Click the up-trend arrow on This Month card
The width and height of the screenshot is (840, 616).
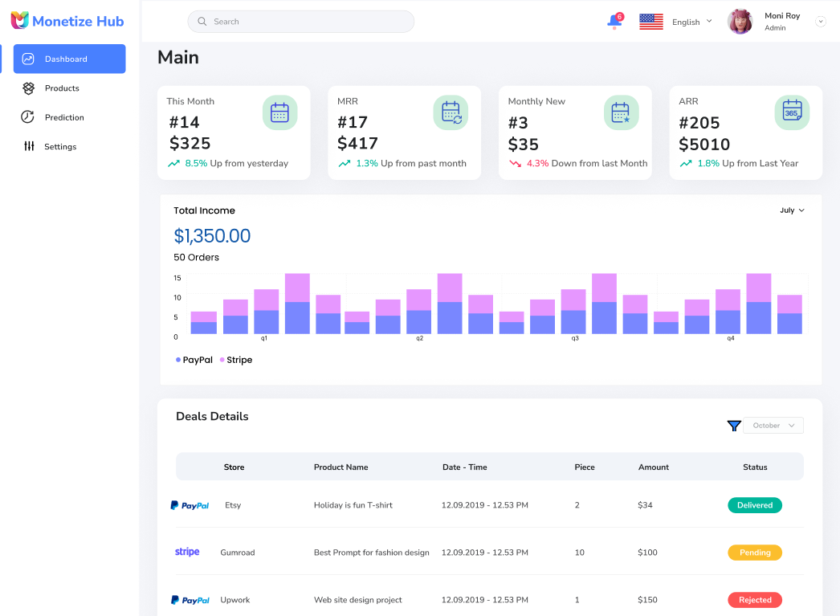point(173,163)
